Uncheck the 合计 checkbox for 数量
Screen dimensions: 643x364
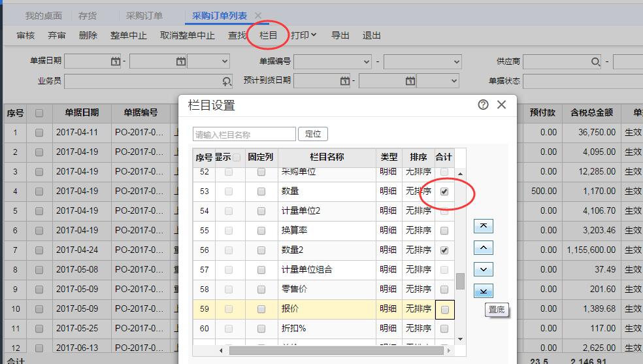point(444,191)
